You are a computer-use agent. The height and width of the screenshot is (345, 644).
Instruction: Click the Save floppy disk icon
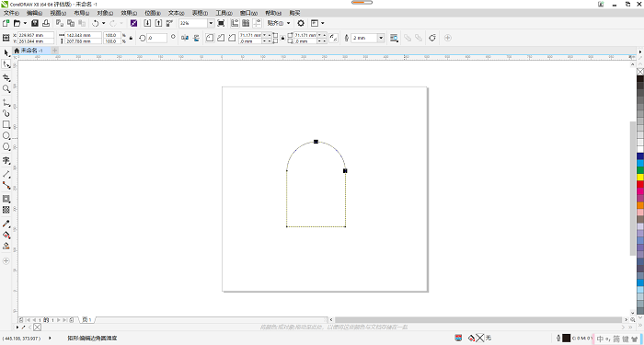(x=35, y=23)
